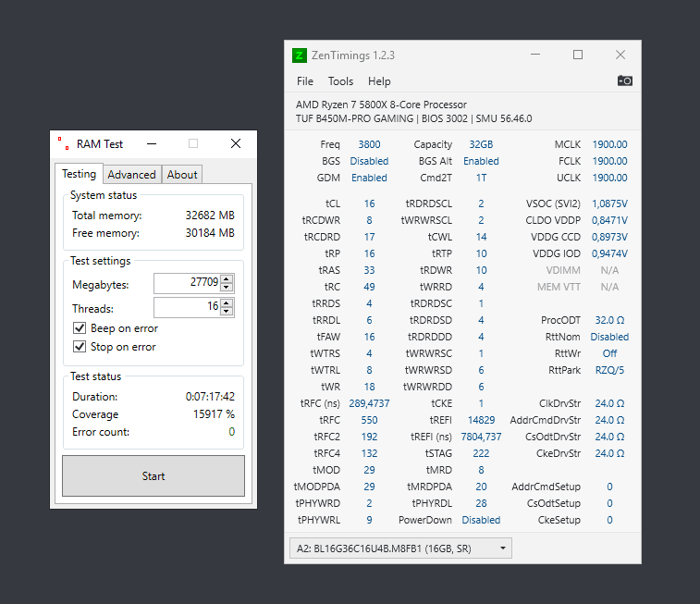Click the tPHYRDL value 28
Screen dimensions: 700x604
(481, 503)
